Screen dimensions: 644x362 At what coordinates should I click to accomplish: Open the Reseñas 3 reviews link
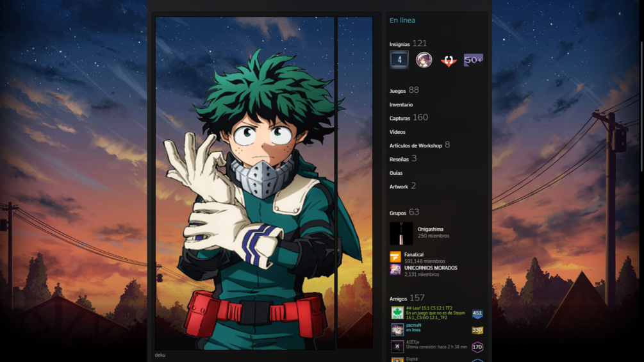[x=403, y=159]
